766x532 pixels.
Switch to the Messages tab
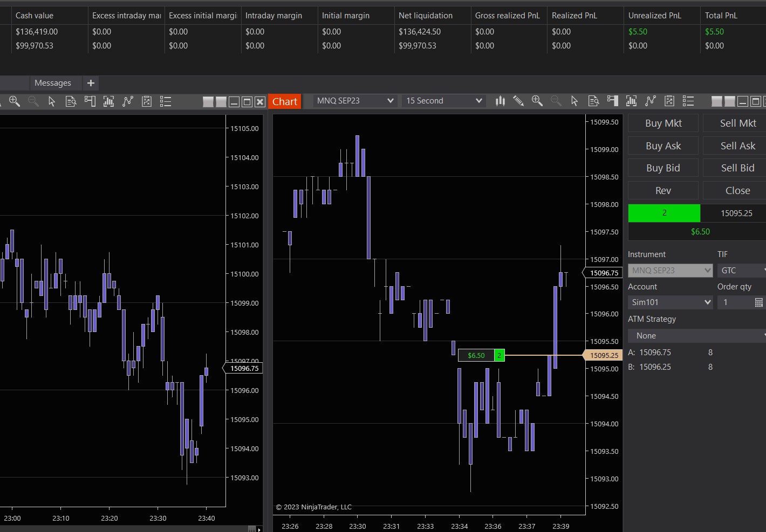tap(53, 83)
